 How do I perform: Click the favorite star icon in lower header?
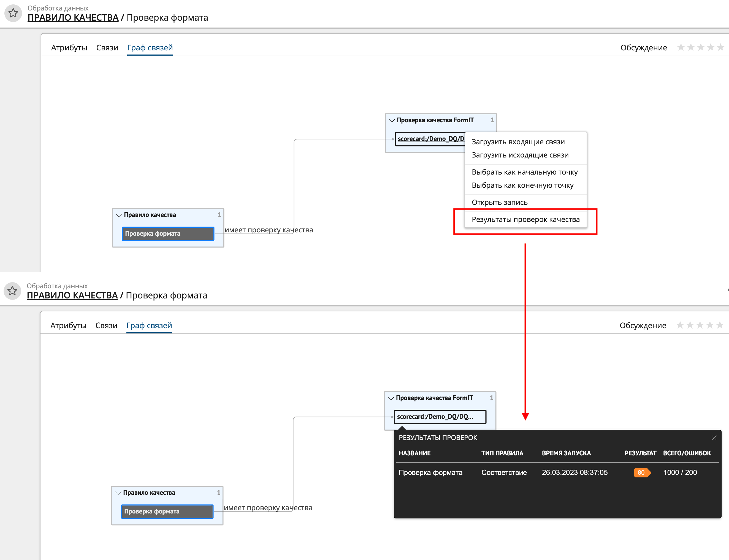12,291
